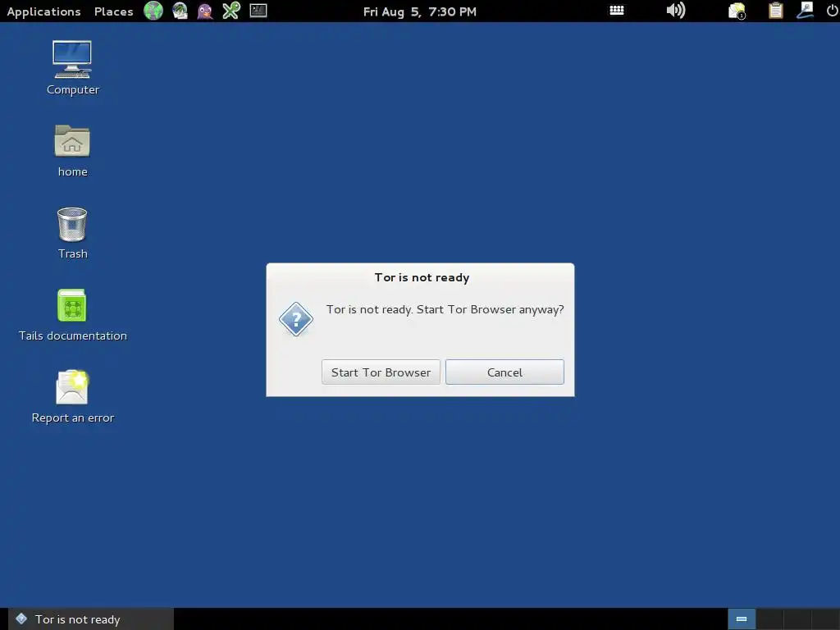The width and height of the screenshot is (840, 630).
Task: Open the Applications menu
Action: 44,11
